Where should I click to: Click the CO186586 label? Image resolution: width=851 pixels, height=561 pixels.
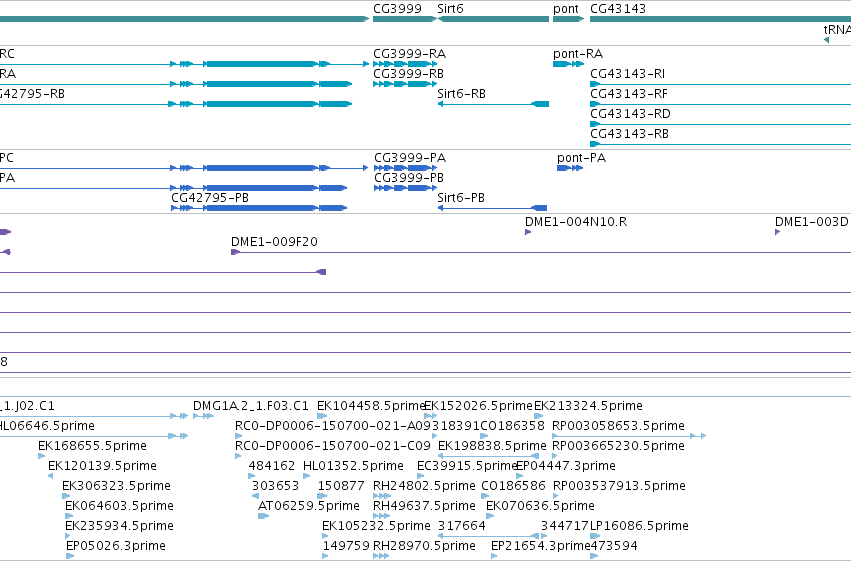(513, 486)
